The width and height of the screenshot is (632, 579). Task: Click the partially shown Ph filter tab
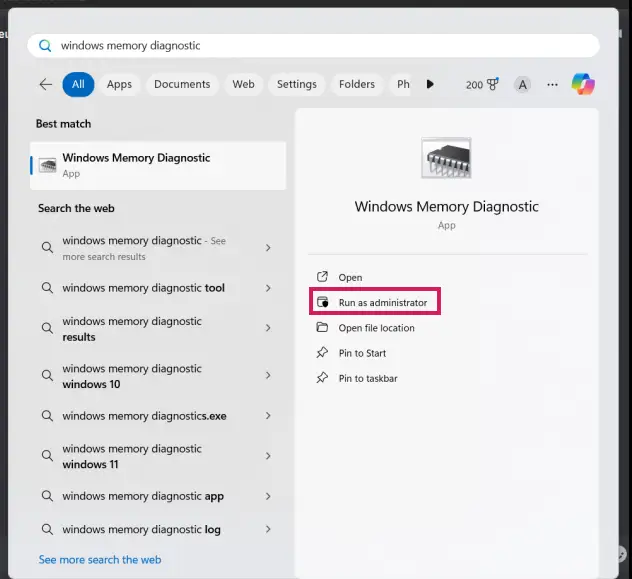click(401, 84)
